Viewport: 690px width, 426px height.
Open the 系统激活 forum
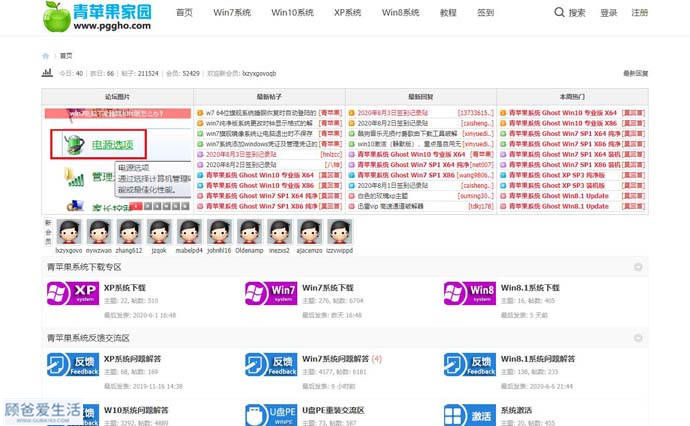coord(516,410)
